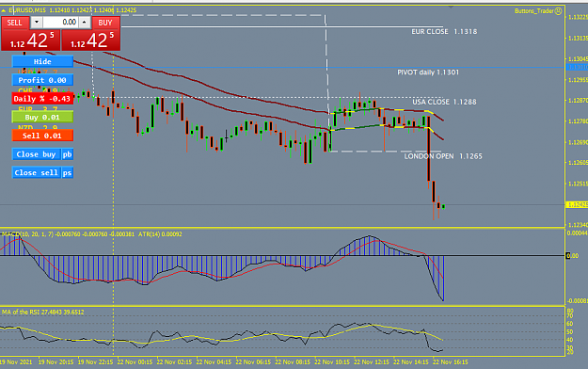Click the USA CLOSE 1.1288 label
Image resolution: width=588 pixels, height=369 pixels.
444,102
